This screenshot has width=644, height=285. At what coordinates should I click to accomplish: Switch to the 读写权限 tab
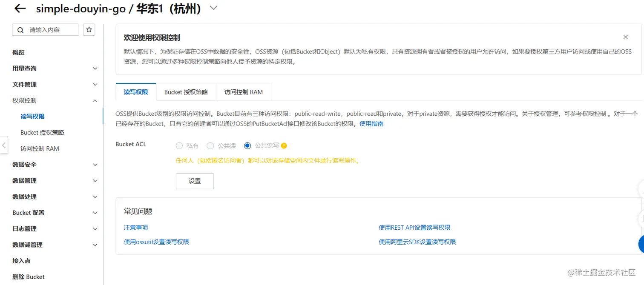pos(136,92)
